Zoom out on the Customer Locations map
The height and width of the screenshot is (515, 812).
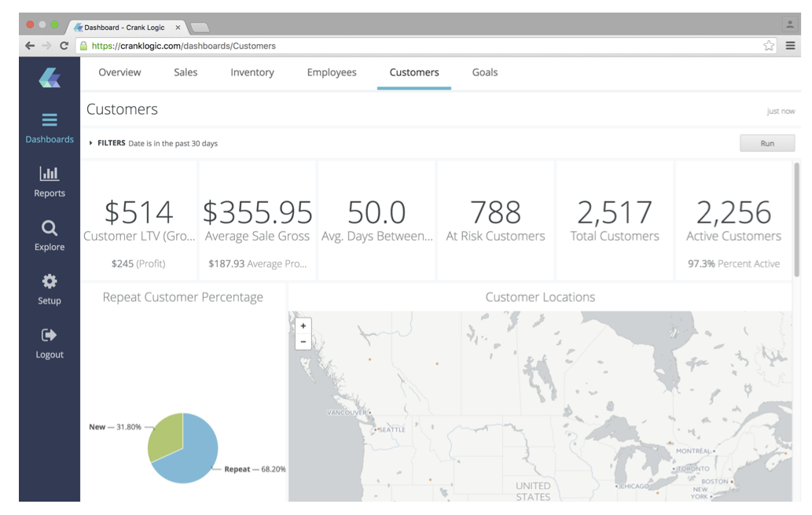click(x=303, y=342)
